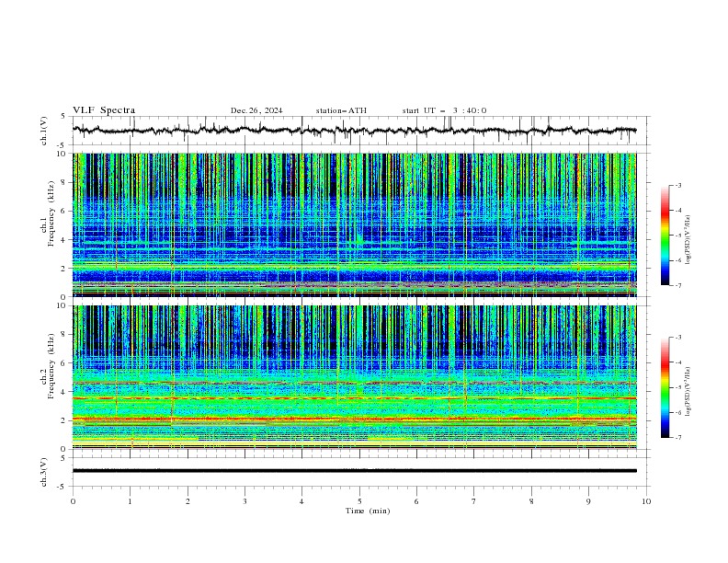Click the "ch.3(V)" waveform axis label
This screenshot has width=728, height=563.
point(44,472)
